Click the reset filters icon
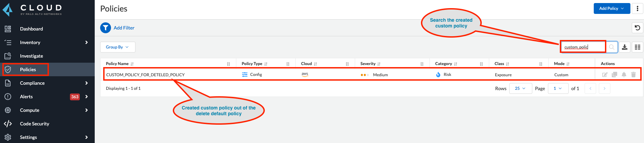The width and height of the screenshot is (644, 143). coord(638,28)
